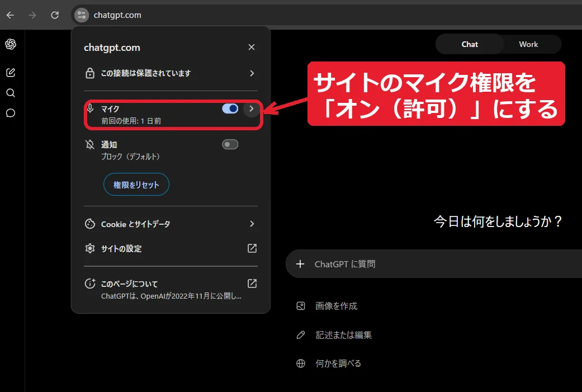This screenshot has width=582, height=392.
Task: Click ChatGPTは、OpenAIが2022年11月に公開し... description
Action: click(172, 296)
